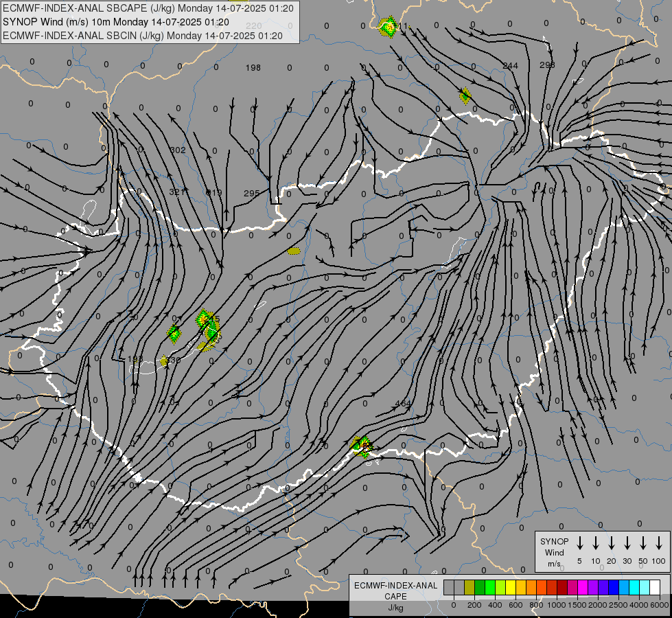Pick the olive swatch in CAPE legend
Viewport: 672px width, 618px height.
pyautogui.click(x=470, y=587)
